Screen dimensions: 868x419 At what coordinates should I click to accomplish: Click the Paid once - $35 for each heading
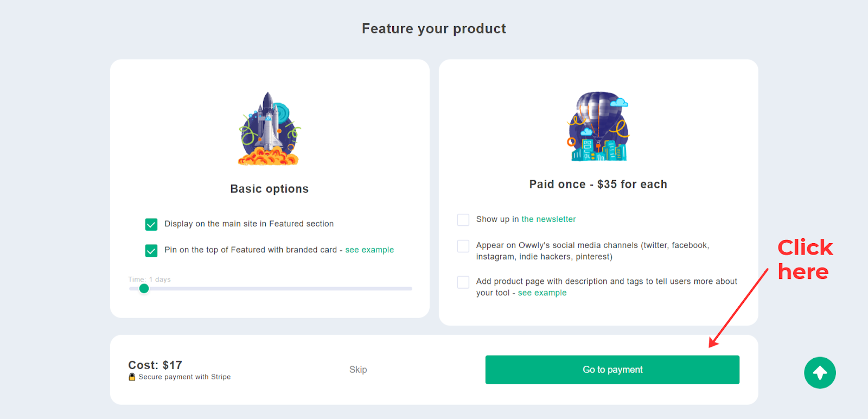[x=598, y=185]
